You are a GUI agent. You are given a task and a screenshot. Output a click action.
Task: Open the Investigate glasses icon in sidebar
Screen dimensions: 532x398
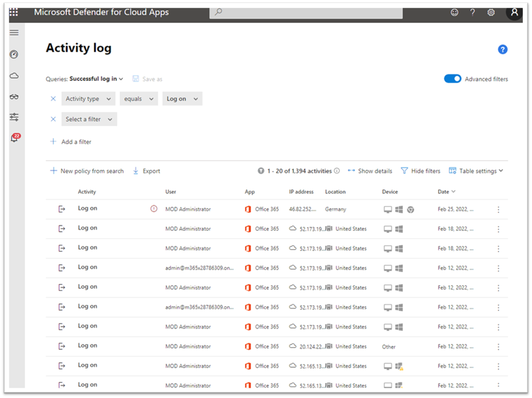(14, 97)
